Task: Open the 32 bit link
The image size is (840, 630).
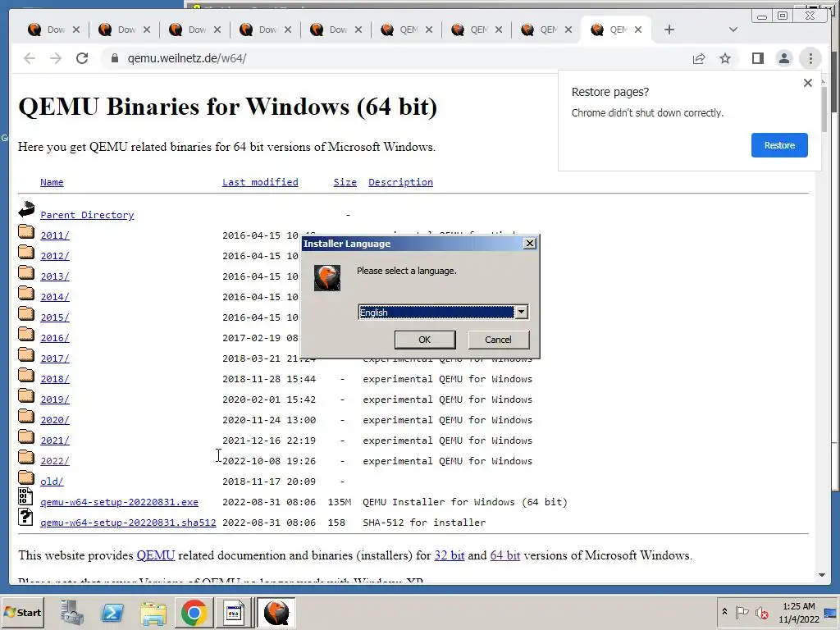Action: 450,555
